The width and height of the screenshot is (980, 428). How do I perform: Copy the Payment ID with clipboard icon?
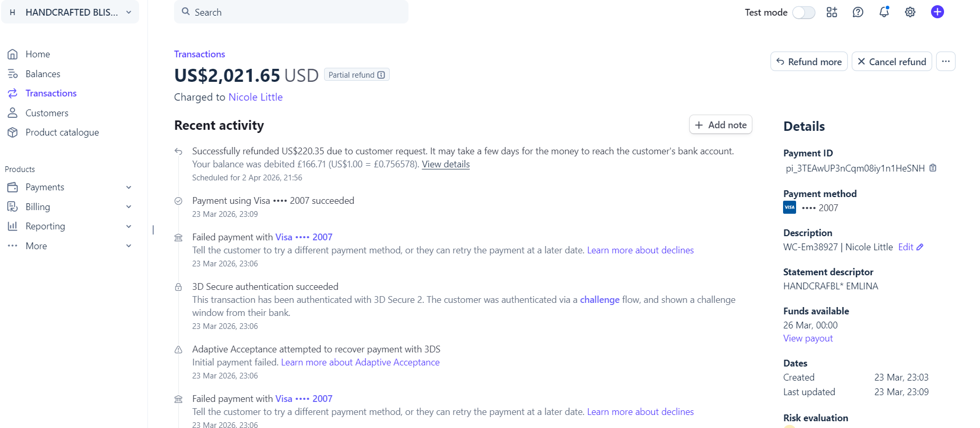933,168
